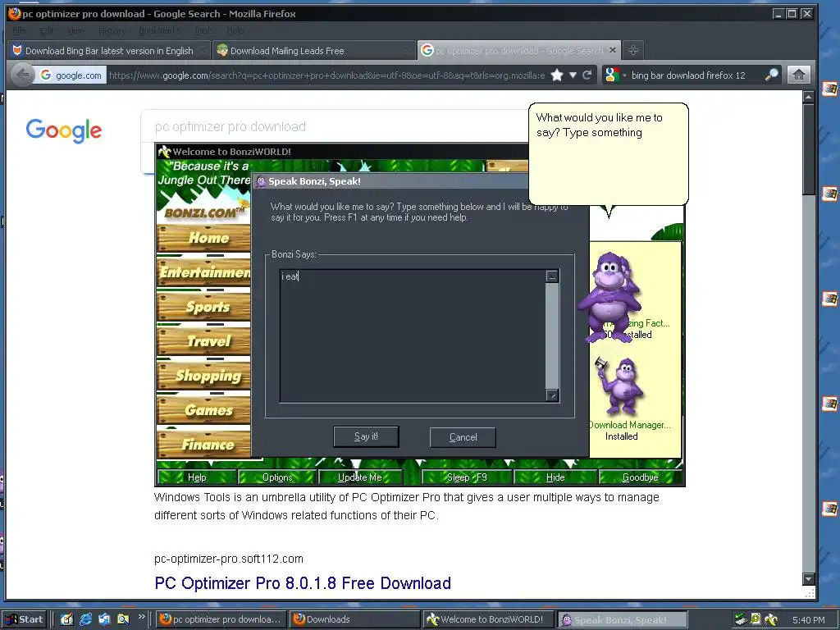Click Cancel in Speak Bonzi dialog
Image resolution: width=840 pixels, height=630 pixels.
click(463, 437)
